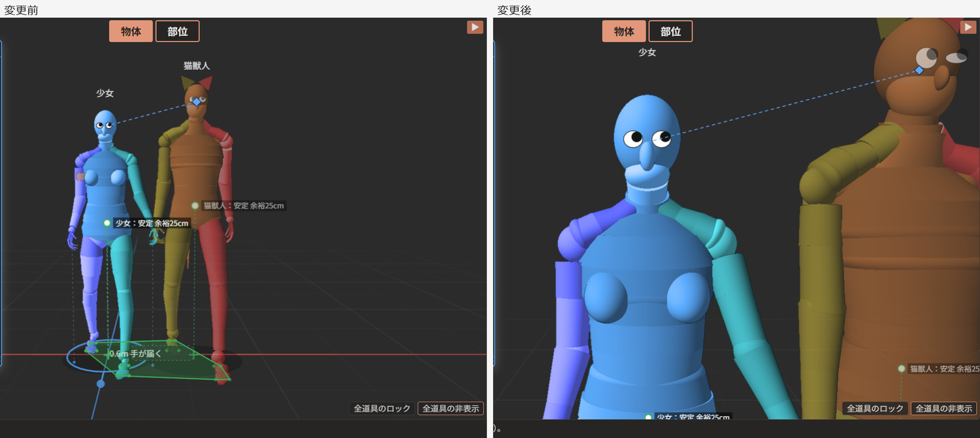Click the 猫獣人 name label in 変更前
The width and height of the screenshot is (980, 438).
(197, 66)
